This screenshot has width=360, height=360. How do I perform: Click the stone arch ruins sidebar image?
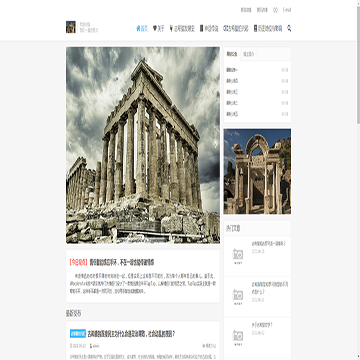coord(257,171)
